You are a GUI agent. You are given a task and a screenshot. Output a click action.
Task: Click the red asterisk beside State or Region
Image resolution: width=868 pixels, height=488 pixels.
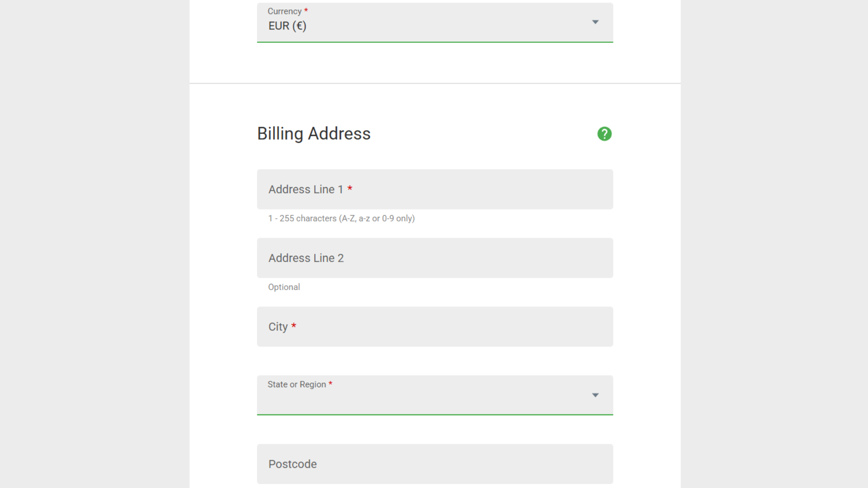[330, 384]
